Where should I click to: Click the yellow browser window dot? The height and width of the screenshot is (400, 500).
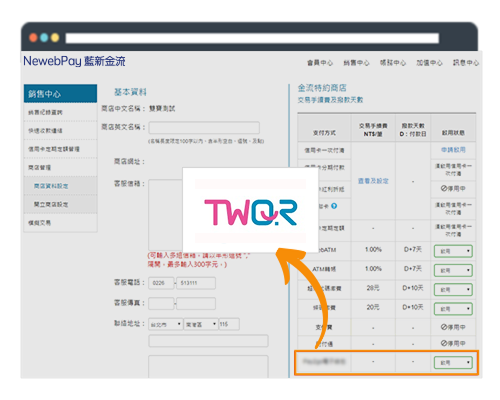tap(55, 37)
